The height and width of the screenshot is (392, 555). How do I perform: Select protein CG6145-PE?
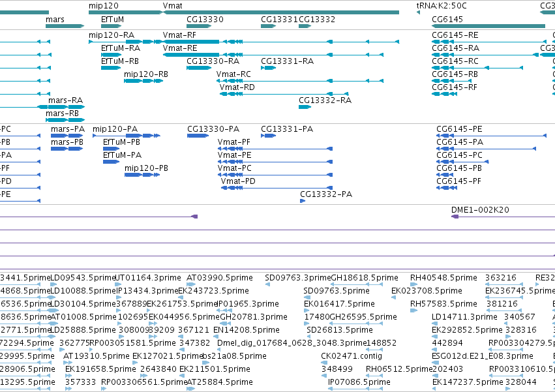coord(459,129)
